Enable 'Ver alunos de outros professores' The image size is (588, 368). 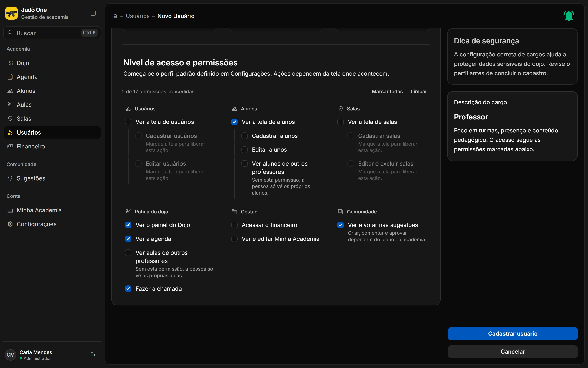click(245, 164)
